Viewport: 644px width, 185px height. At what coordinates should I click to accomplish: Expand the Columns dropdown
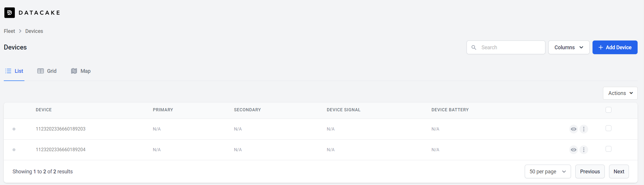[569, 47]
